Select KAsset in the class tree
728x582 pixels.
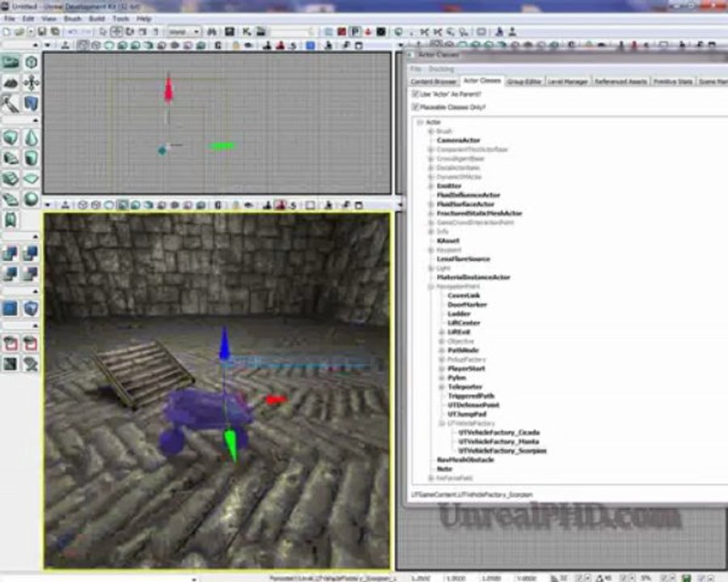448,241
